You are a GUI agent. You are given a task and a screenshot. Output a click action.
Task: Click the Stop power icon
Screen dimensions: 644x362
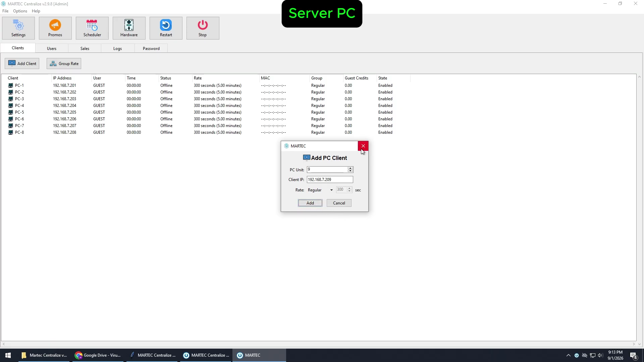pyautogui.click(x=203, y=25)
